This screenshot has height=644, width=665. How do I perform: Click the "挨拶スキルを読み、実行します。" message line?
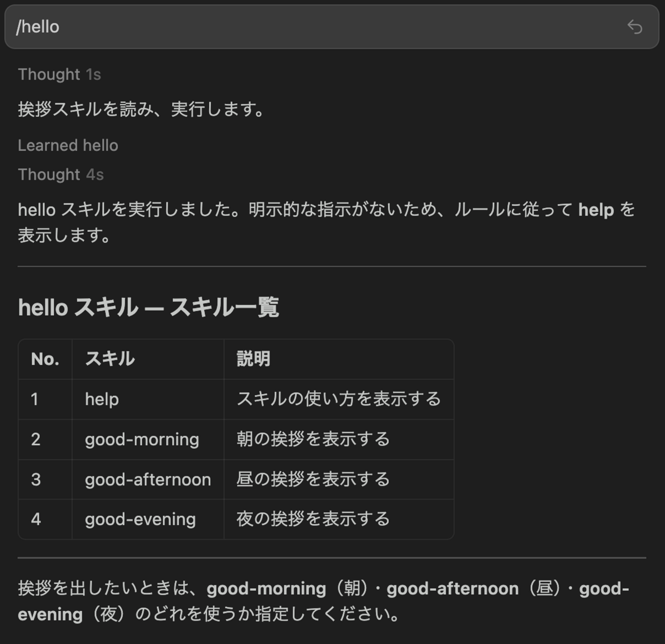[141, 109]
